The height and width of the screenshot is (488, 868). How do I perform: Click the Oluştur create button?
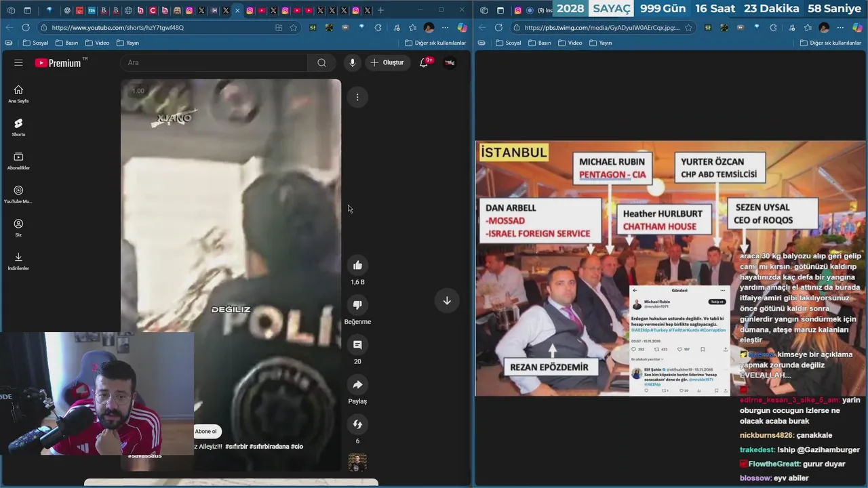pyautogui.click(x=387, y=62)
